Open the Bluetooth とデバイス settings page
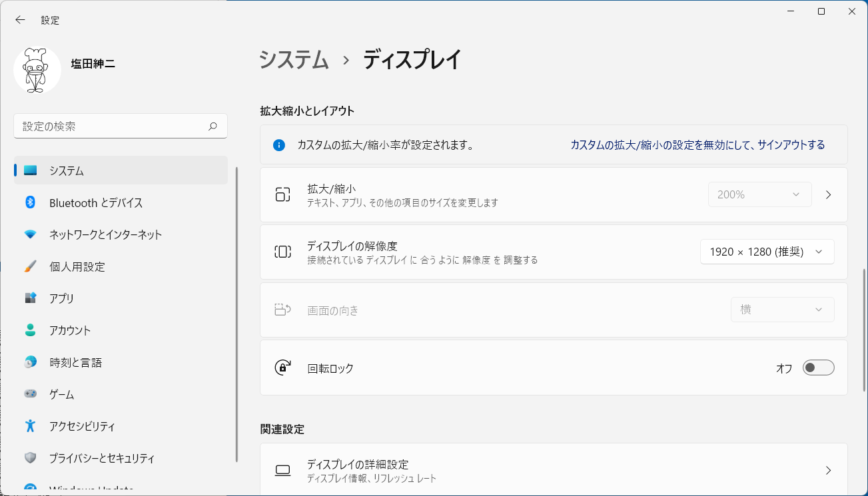The image size is (868, 496). pyautogui.click(x=121, y=202)
